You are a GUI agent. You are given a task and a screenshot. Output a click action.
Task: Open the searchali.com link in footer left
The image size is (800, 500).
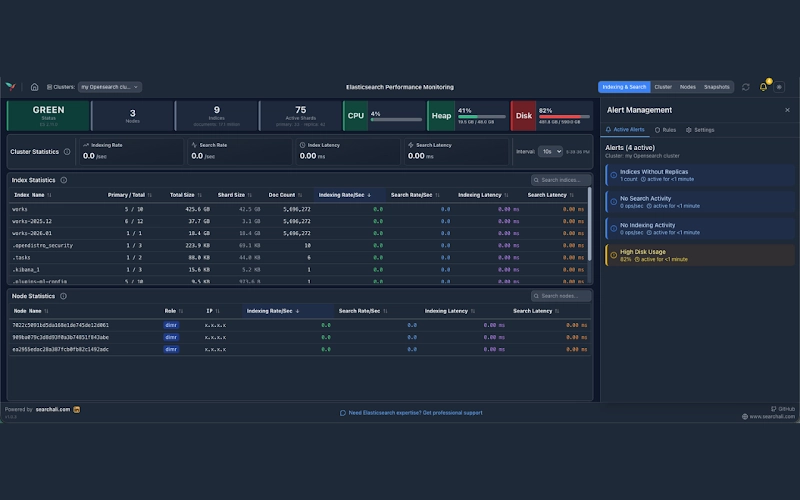pos(53,409)
